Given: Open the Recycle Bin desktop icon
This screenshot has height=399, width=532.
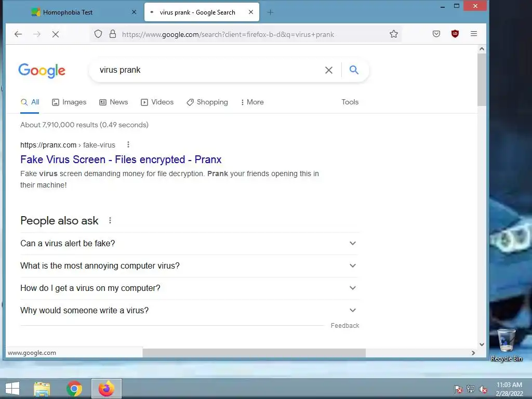Looking at the screenshot, I should 506,345.
